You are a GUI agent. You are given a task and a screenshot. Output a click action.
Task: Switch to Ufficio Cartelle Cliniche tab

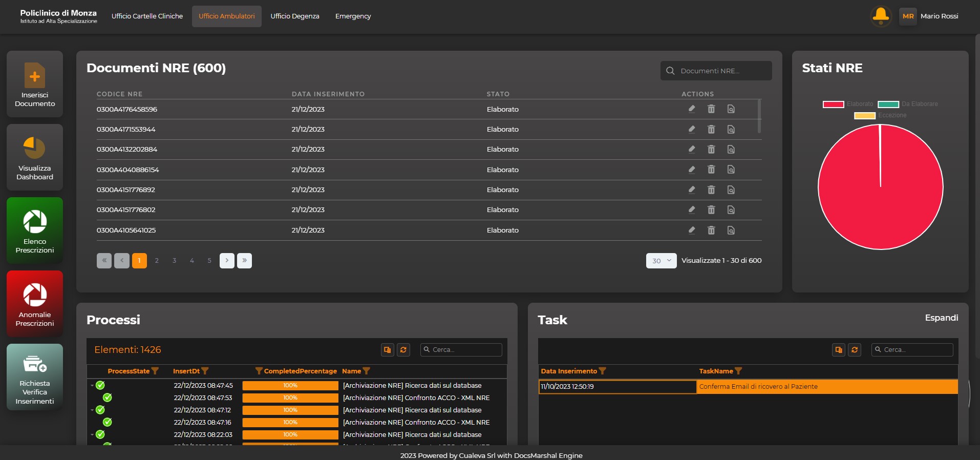147,16
